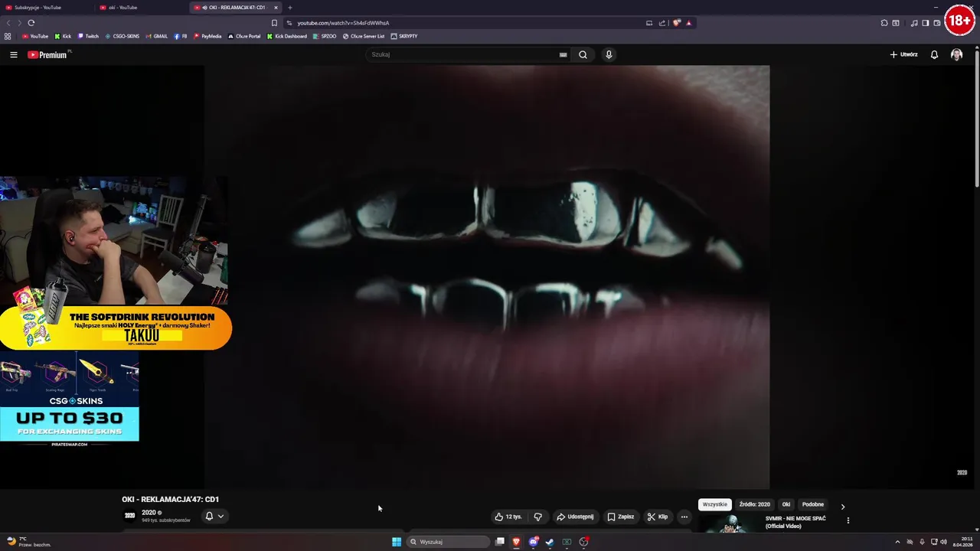980x551 pixels.
Task: Open the YouTube guide hamburger menu
Action: point(13,54)
